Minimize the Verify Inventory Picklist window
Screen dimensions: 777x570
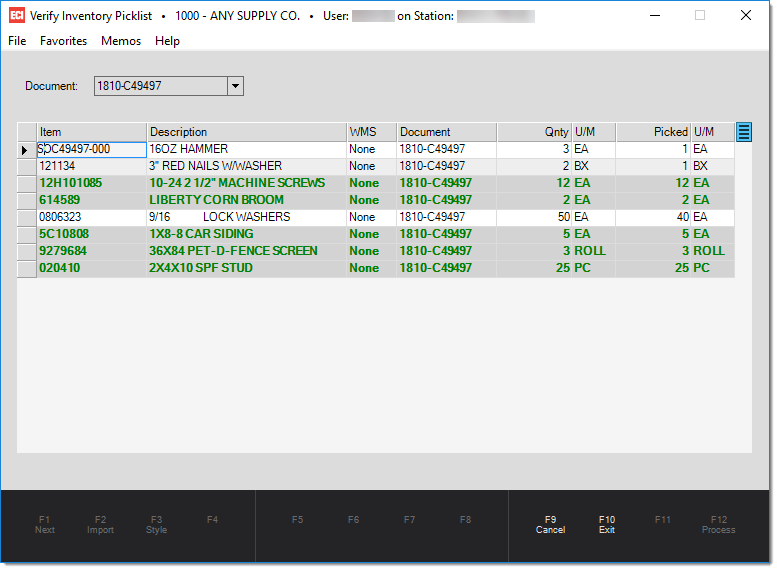(x=655, y=15)
